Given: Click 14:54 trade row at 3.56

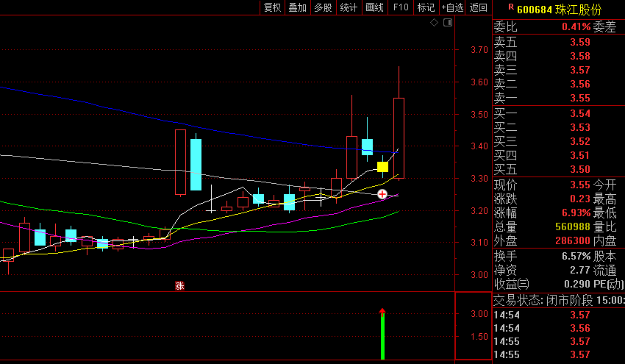Looking at the screenshot, I should [x=558, y=328].
